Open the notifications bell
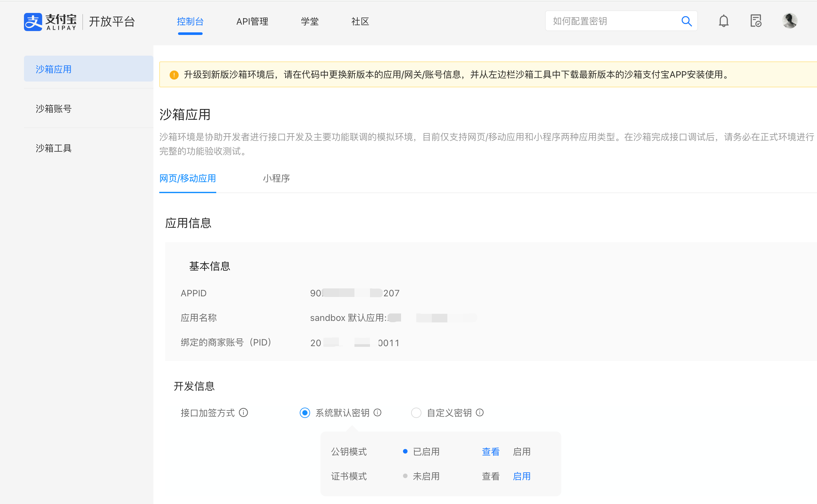817x504 pixels. tap(723, 21)
